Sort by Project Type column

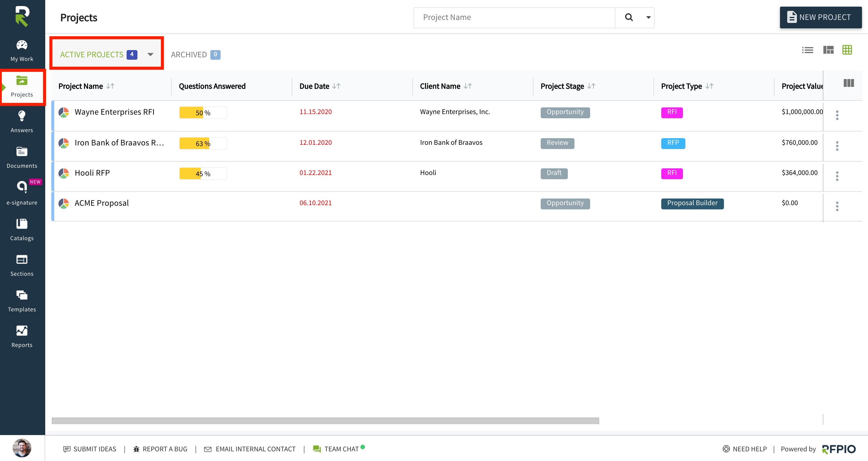point(709,86)
